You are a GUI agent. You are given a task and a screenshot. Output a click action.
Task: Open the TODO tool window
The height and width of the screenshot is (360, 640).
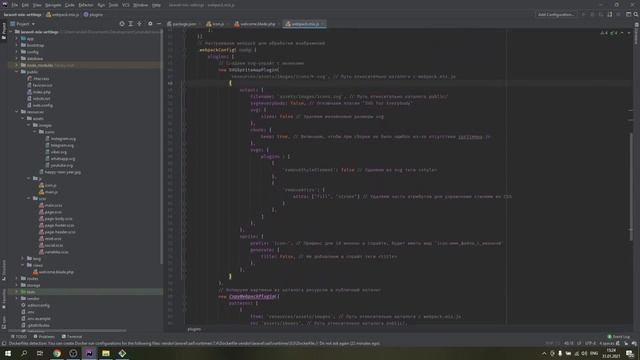[18, 337]
